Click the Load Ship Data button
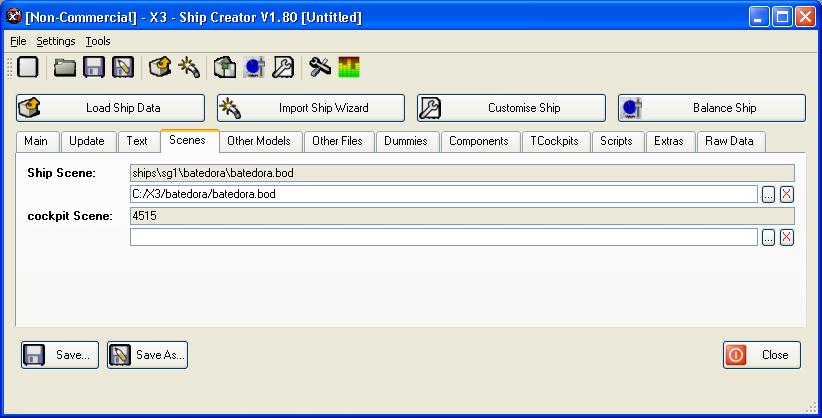The image size is (822, 418). tap(111, 108)
